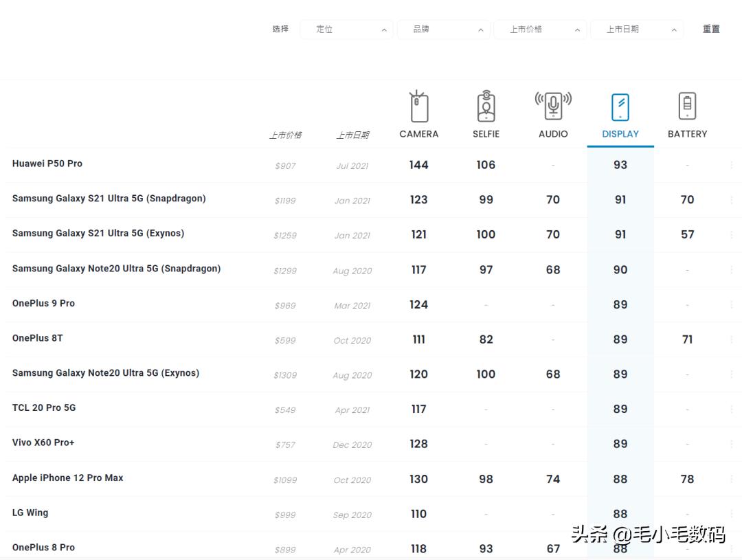Click the AUDIO microphone icon
This screenshot has width=742, height=560.
click(x=552, y=106)
